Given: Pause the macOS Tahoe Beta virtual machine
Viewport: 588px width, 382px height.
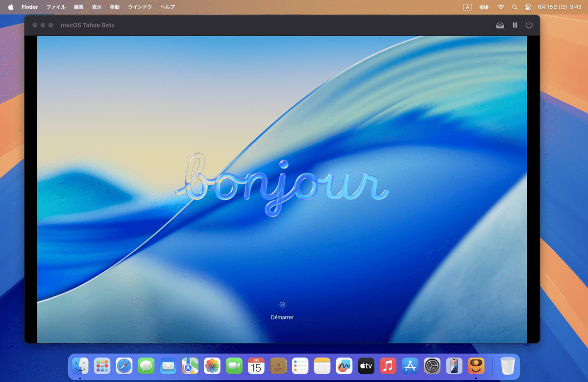Looking at the screenshot, I should click(x=515, y=25).
